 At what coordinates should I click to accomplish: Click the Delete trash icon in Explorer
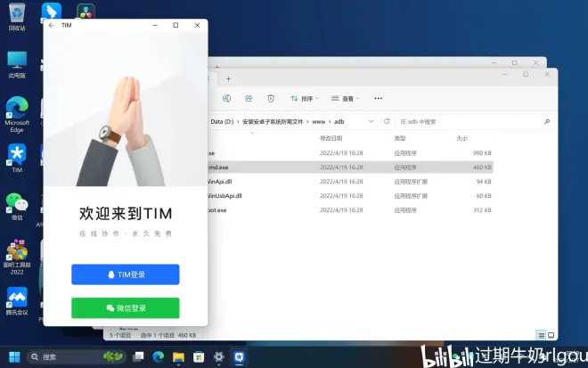click(x=271, y=98)
